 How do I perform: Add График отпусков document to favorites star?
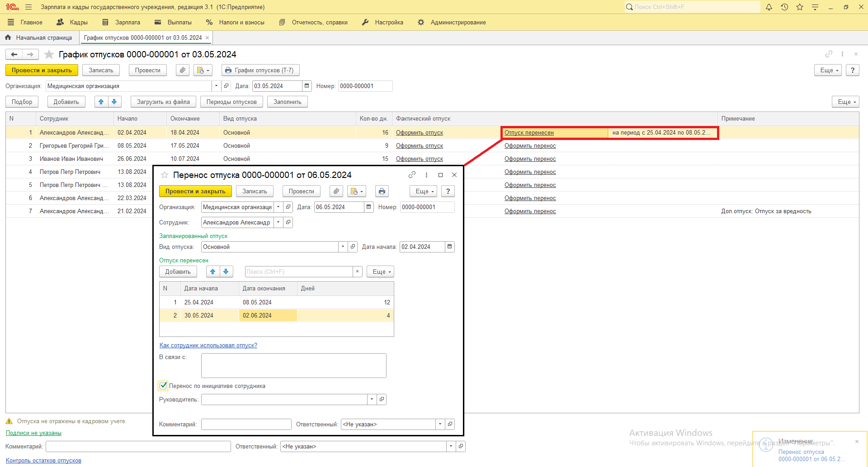click(49, 55)
